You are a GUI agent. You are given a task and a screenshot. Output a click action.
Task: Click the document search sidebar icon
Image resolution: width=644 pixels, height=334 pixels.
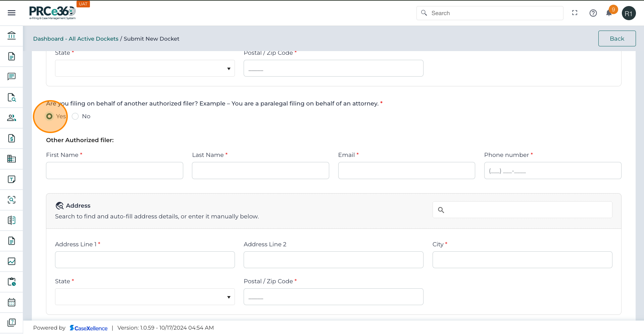coord(11,97)
